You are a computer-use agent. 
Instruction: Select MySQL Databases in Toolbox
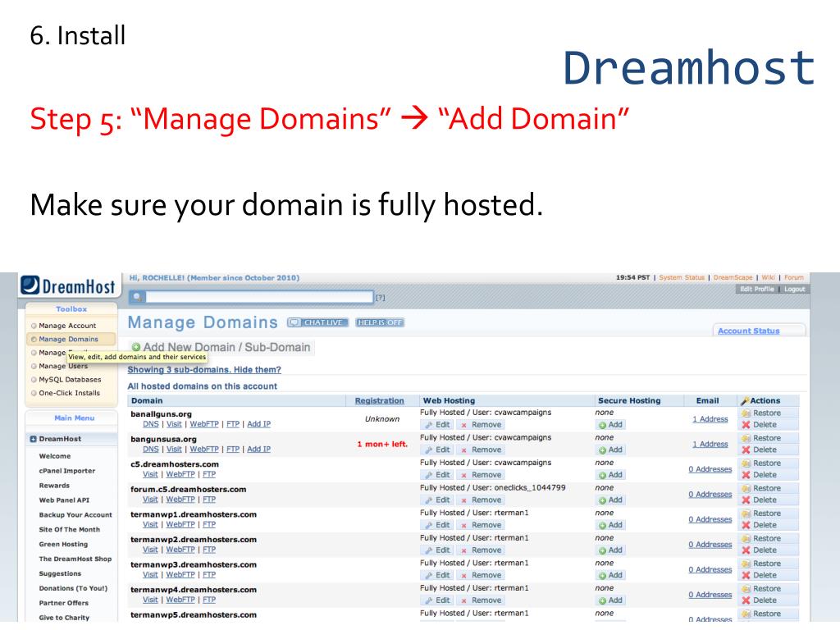(x=70, y=380)
